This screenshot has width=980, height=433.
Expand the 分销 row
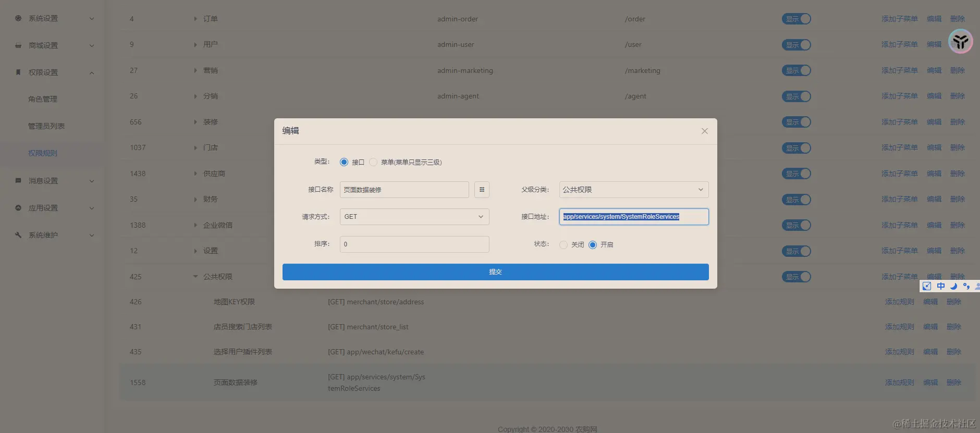pyautogui.click(x=195, y=96)
